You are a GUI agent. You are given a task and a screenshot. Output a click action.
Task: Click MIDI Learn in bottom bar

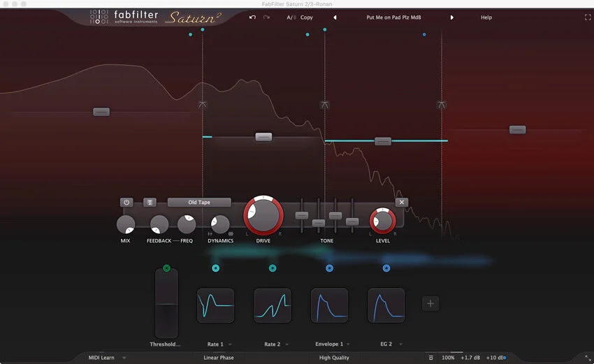pos(101,358)
